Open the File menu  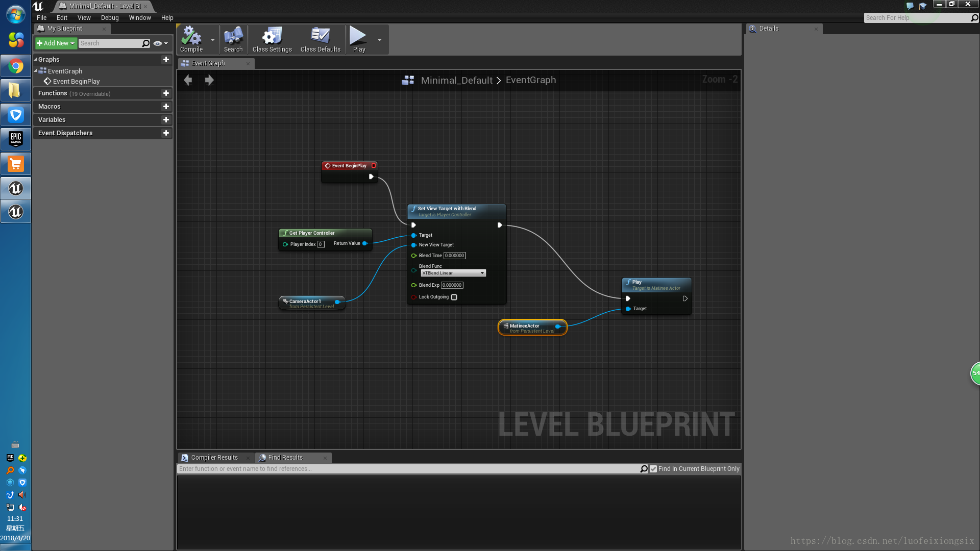click(x=42, y=18)
